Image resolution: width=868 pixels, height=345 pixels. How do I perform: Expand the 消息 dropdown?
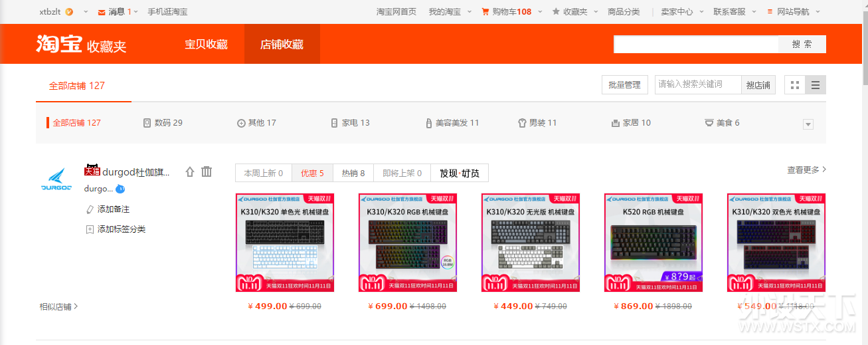click(x=137, y=12)
